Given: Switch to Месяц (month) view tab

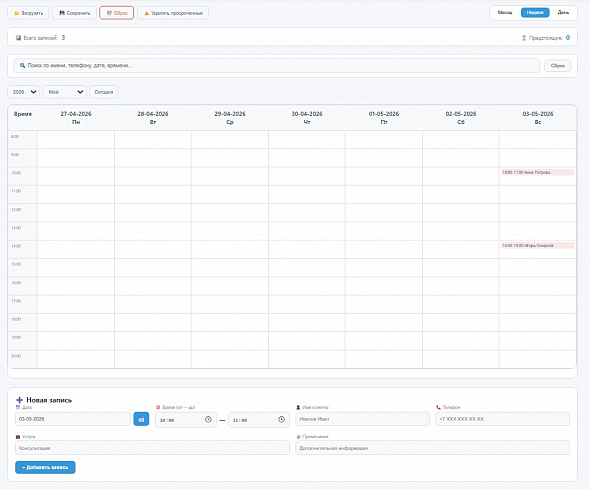Looking at the screenshot, I should [505, 12].
